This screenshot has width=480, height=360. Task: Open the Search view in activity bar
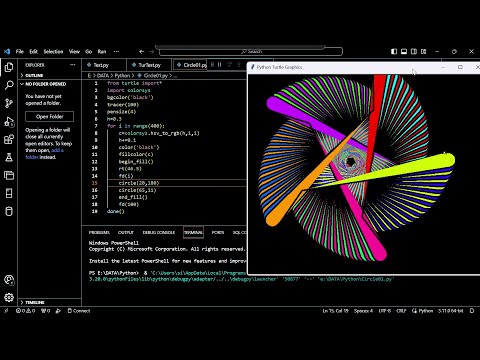9,85
